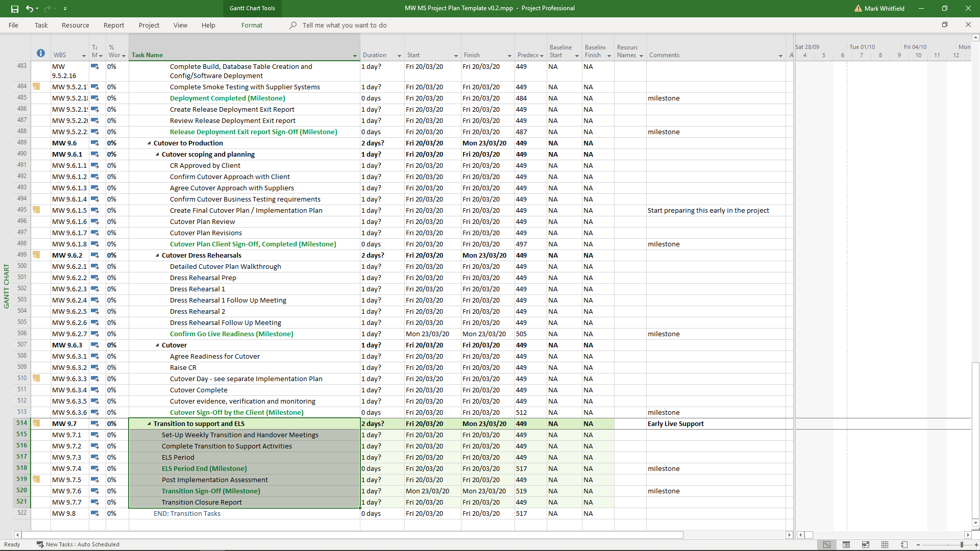The height and width of the screenshot is (551, 980).
Task: Click the Undo arrow icon
Action: [x=30, y=9]
